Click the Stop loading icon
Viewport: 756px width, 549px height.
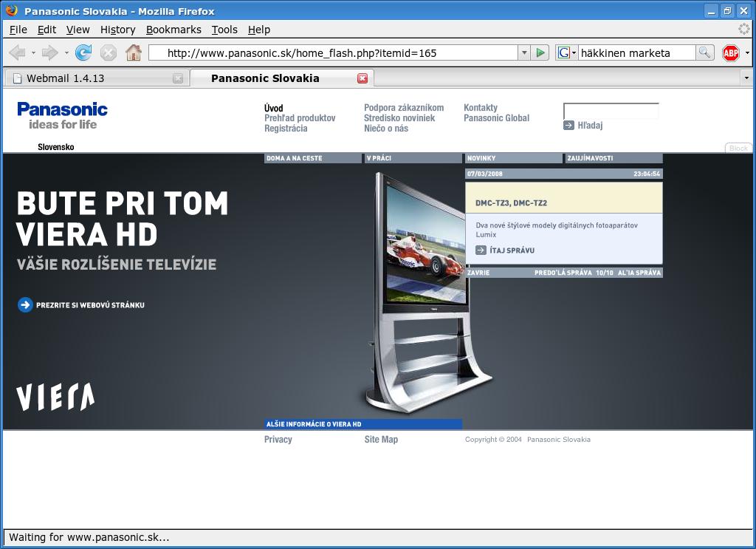coord(108,52)
